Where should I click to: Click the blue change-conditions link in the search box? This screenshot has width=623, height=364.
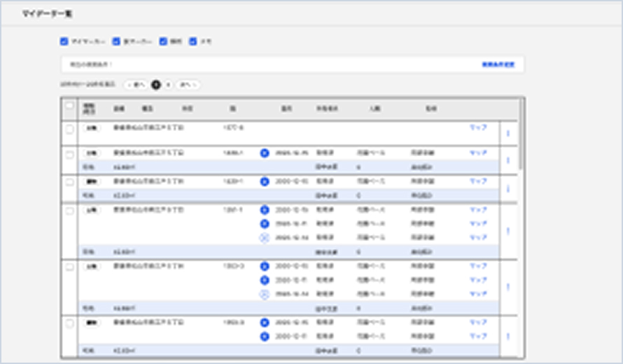pos(498,64)
